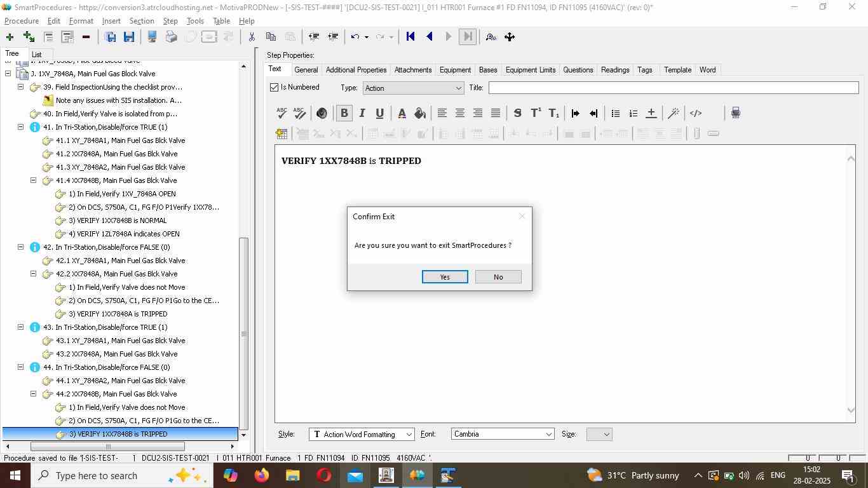Collapse 41.4 XX7848B tree node
868x488 pixels.
33,180
